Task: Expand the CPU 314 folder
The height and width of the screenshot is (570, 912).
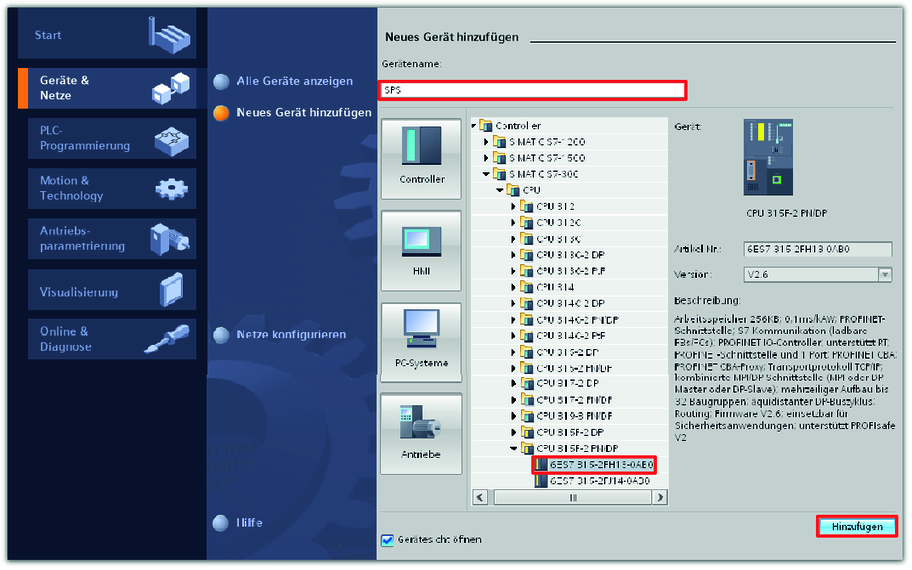Action: pyautogui.click(x=514, y=287)
